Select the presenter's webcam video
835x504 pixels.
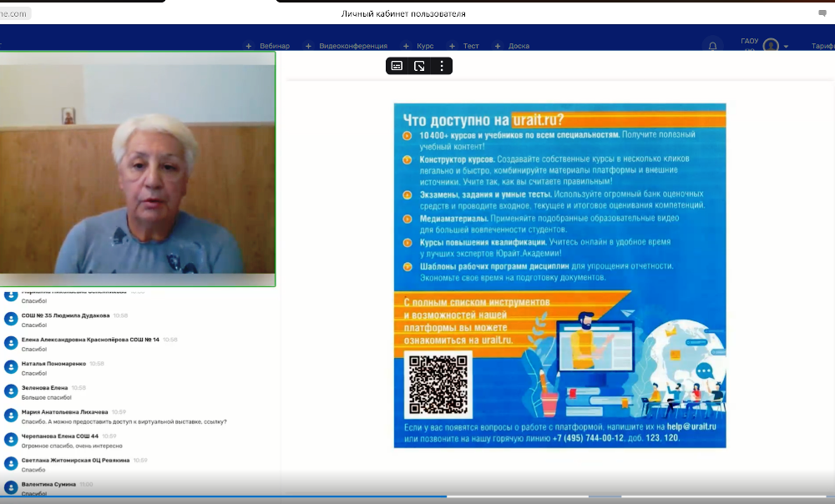click(x=138, y=169)
